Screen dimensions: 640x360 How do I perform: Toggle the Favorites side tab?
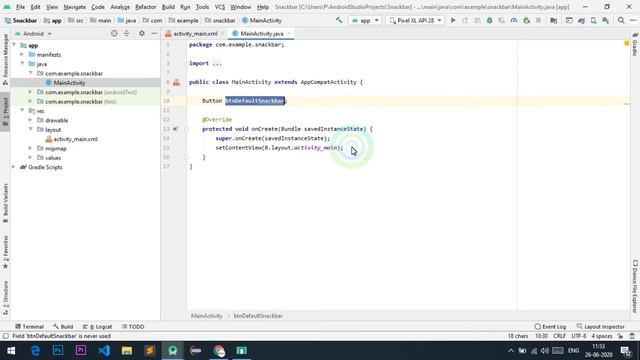click(5, 252)
